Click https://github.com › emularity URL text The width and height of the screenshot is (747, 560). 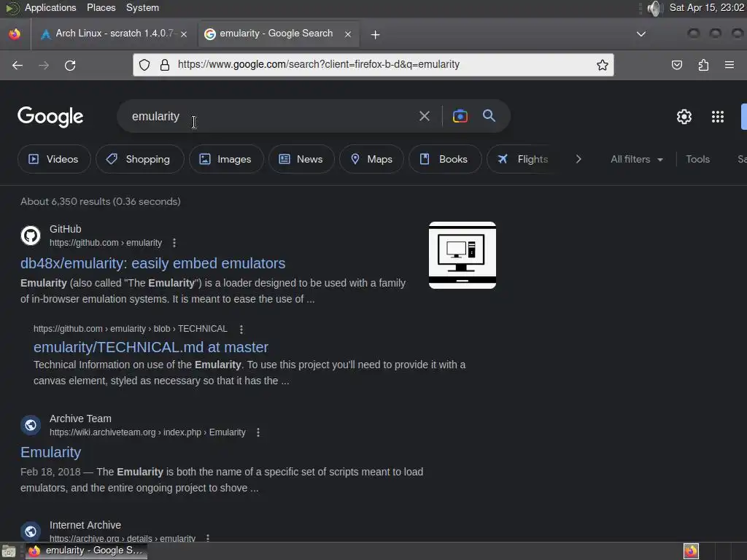click(x=106, y=243)
